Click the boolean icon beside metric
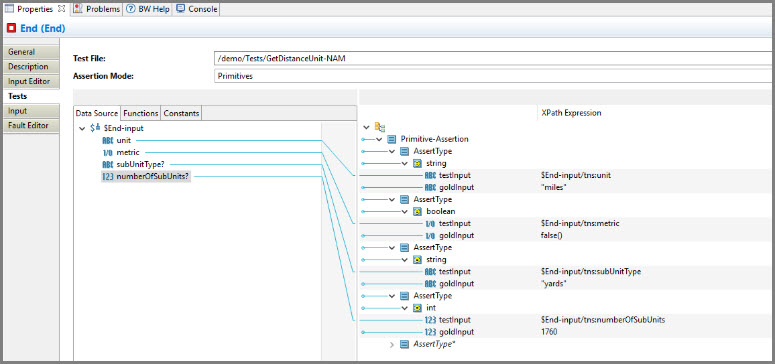Screen dimensions: 775x364 pos(108,153)
